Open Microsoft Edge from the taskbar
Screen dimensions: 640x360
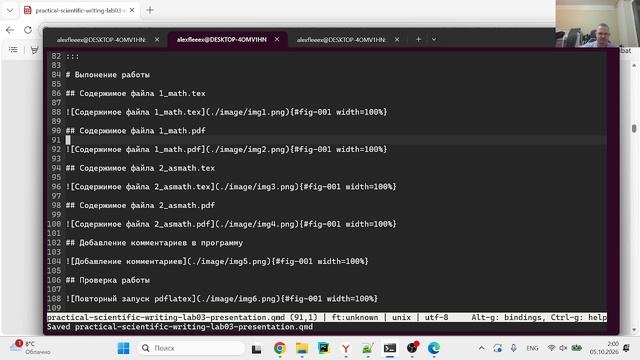[x=434, y=348]
